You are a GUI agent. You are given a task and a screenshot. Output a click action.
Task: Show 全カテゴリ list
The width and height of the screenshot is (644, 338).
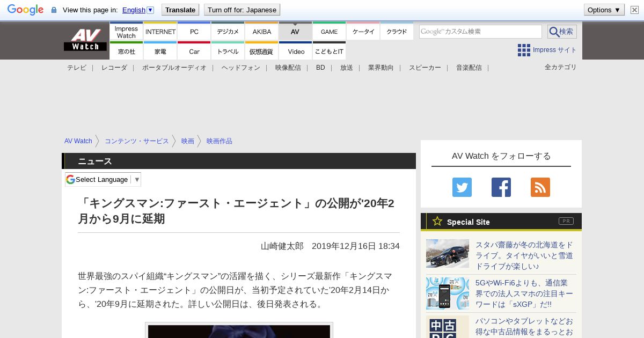point(560,67)
